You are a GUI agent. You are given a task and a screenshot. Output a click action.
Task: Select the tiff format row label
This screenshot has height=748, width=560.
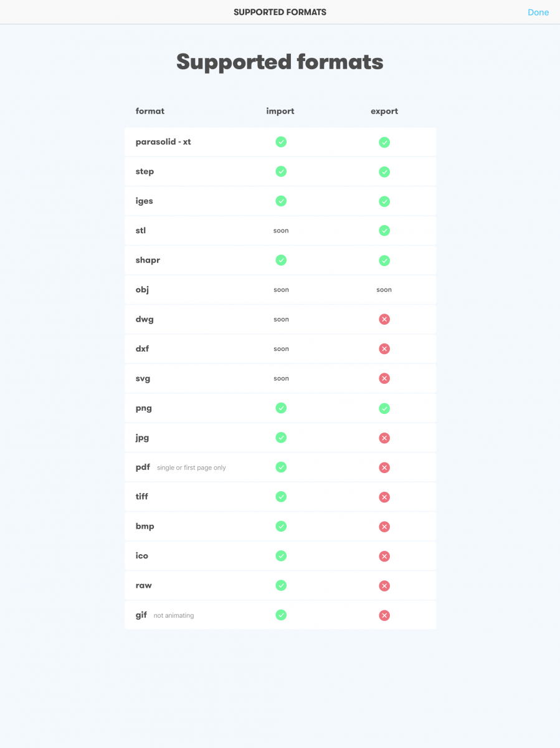(x=142, y=497)
